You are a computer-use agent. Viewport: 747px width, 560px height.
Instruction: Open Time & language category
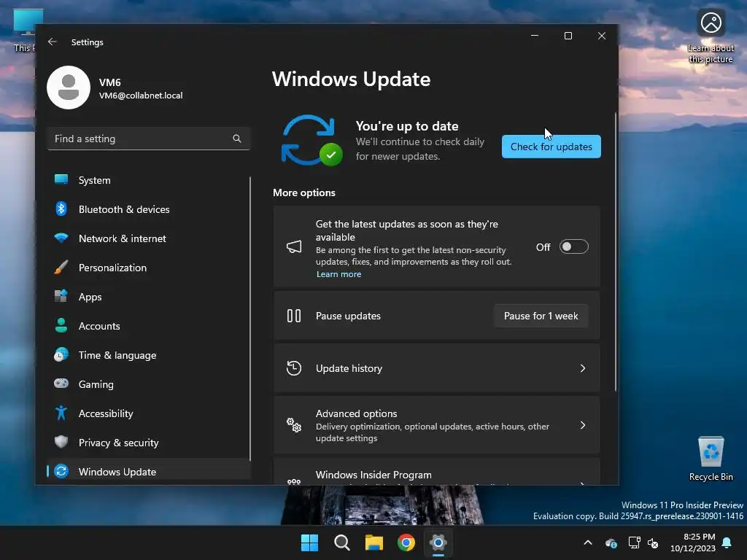click(149, 355)
